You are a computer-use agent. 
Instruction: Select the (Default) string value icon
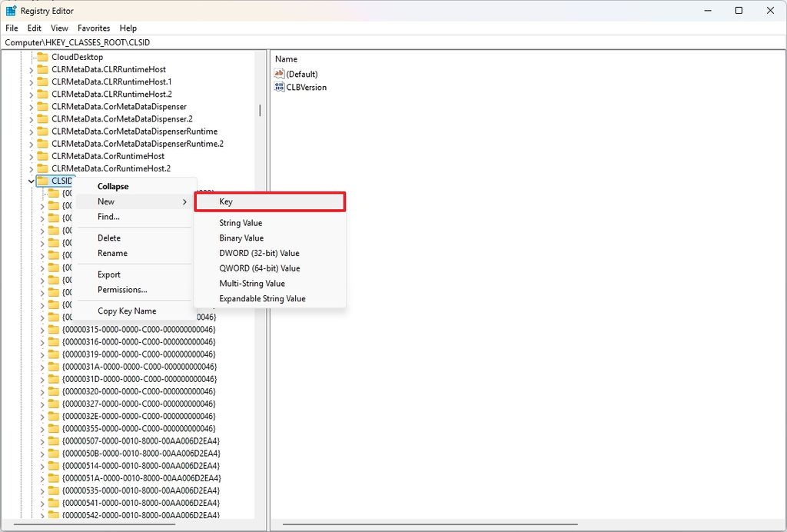(280, 74)
